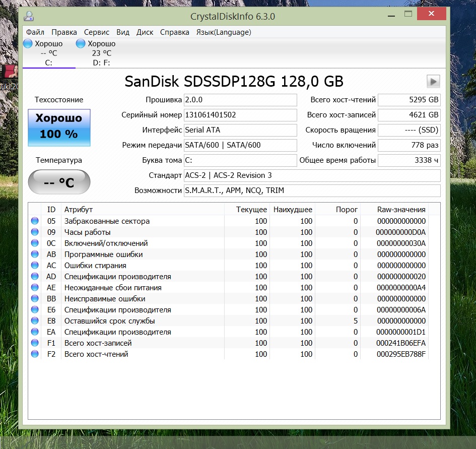Switch to the C: disk tab
Viewport: 476px width, 449px height.
[x=49, y=53]
